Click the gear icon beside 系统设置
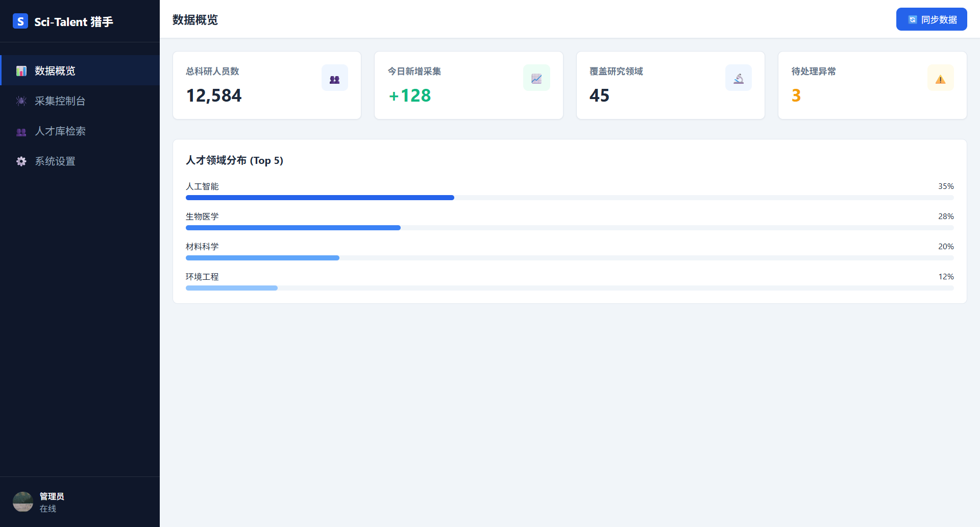Image resolution: width=980 pixels, height=527 pixels. tap(21, 161)
